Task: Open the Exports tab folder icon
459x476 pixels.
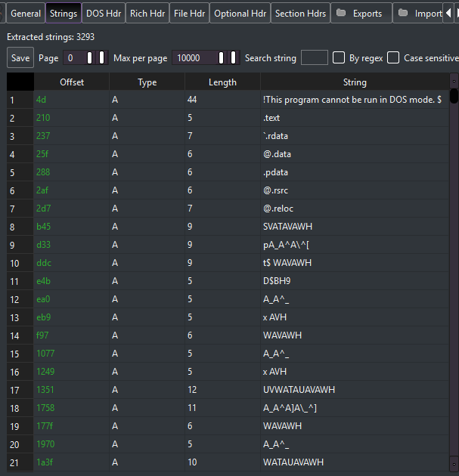Action: [x=341, y=13]
